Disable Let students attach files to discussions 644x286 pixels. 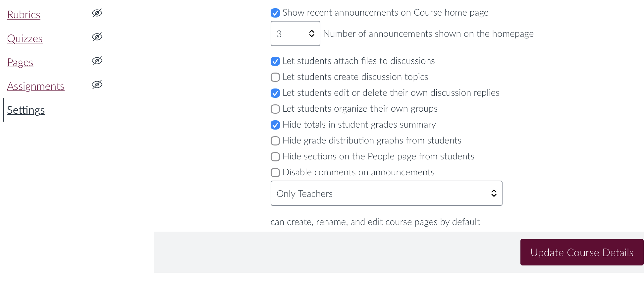275,61
